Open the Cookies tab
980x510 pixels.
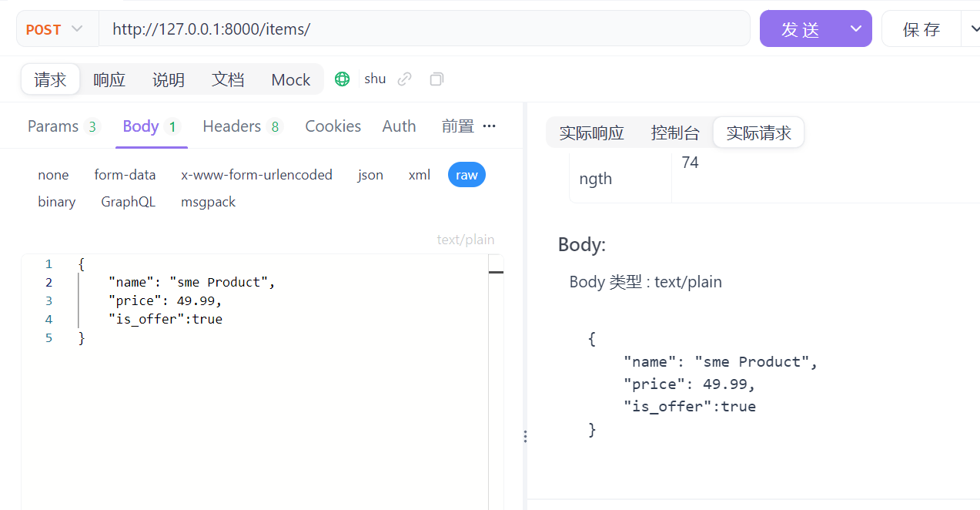click(333, 126)
